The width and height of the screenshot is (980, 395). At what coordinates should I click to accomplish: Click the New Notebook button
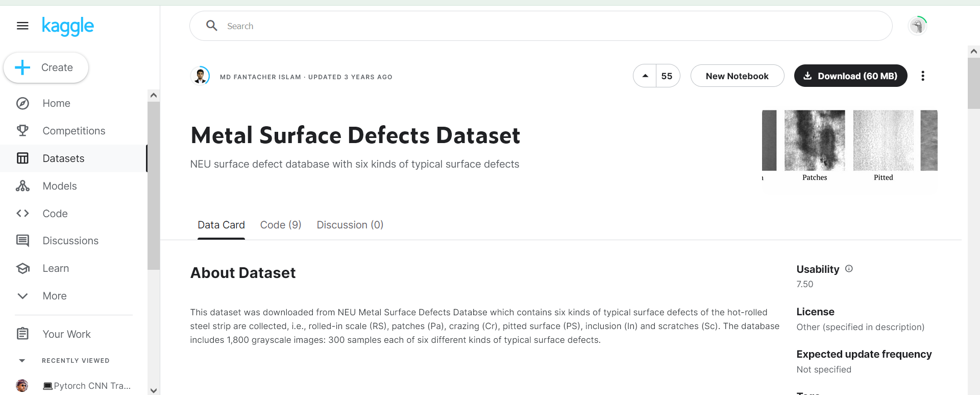click(737, 76)
